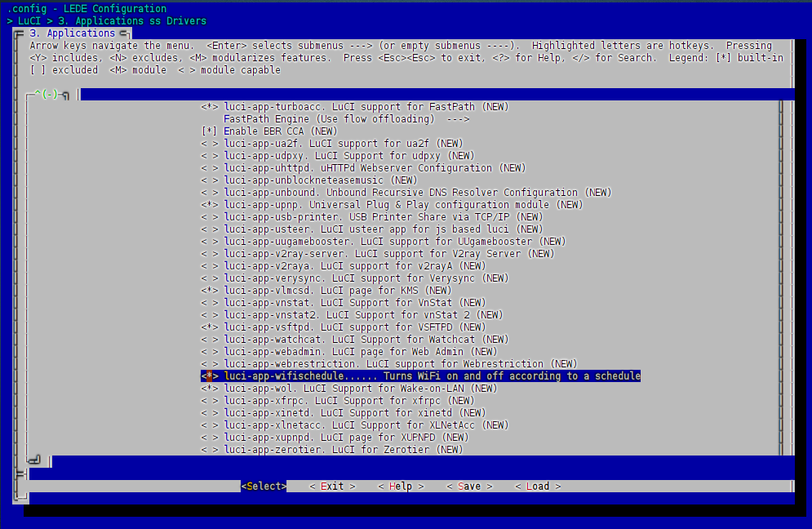Toggle the luci-app-udpxy selection box
The image size is (812, 529).
point(209,156)
